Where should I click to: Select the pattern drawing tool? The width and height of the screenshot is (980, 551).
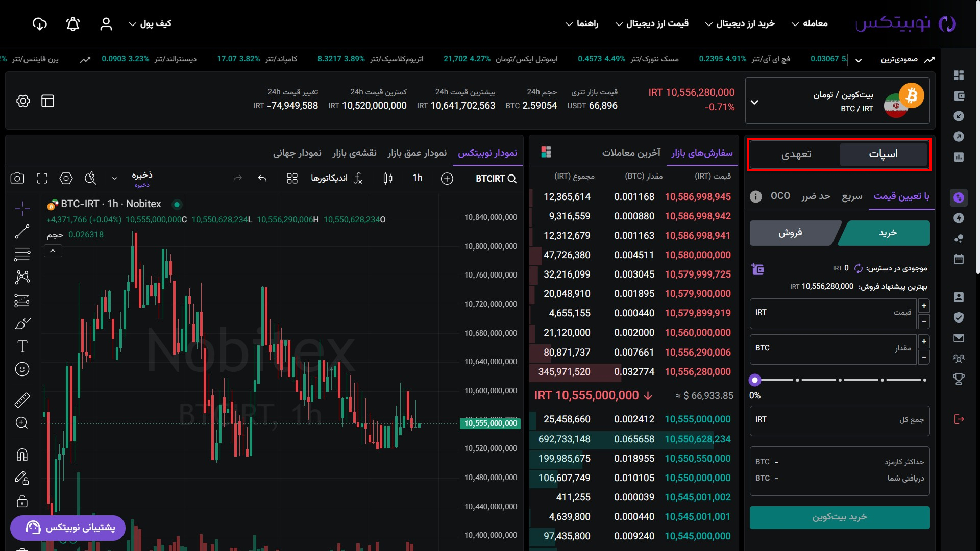(x=22, y=277)
